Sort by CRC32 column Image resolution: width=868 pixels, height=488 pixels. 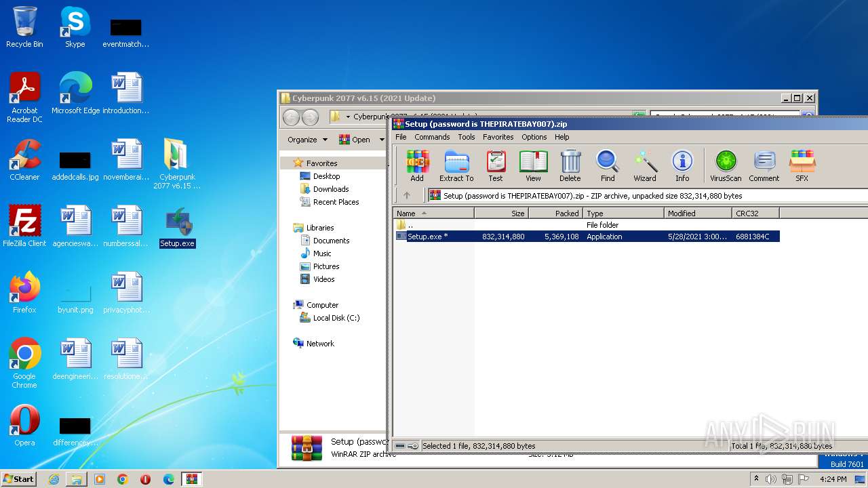[755, 213]
